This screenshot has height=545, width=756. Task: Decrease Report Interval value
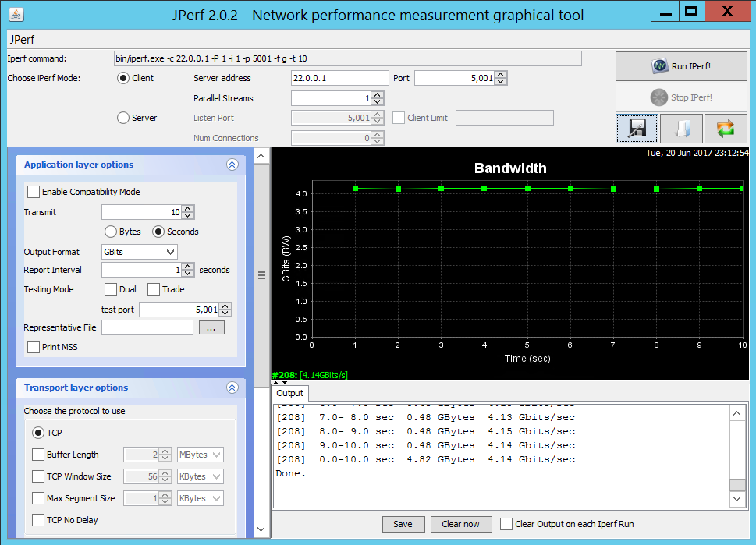188,273
